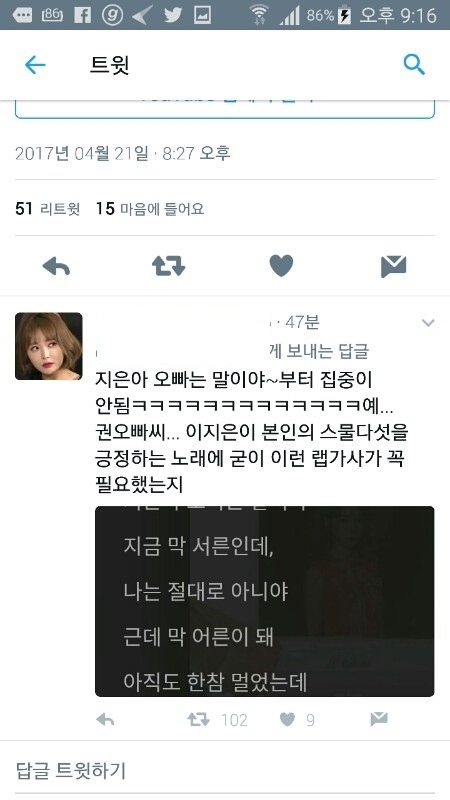This screenshot has width=450, height=800.
Task: Send the reply via message icon
Action: (x=379, y=720)
